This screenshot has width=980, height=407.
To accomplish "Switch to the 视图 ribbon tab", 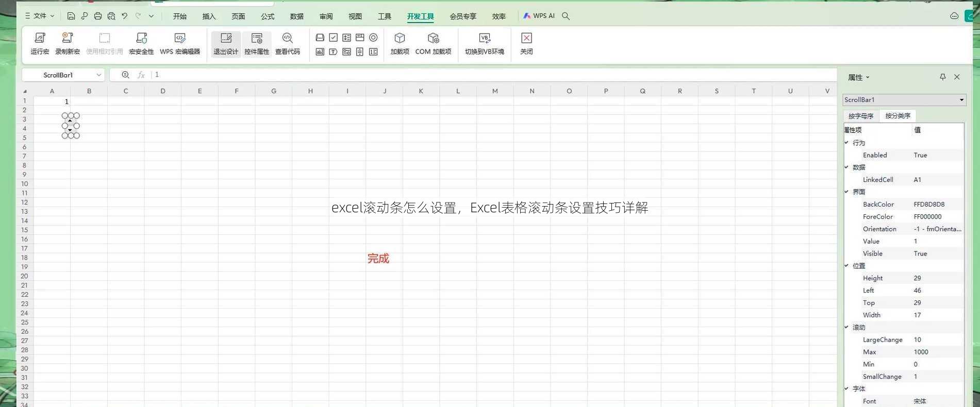I will pyautogui.click(x=355, y=16).
